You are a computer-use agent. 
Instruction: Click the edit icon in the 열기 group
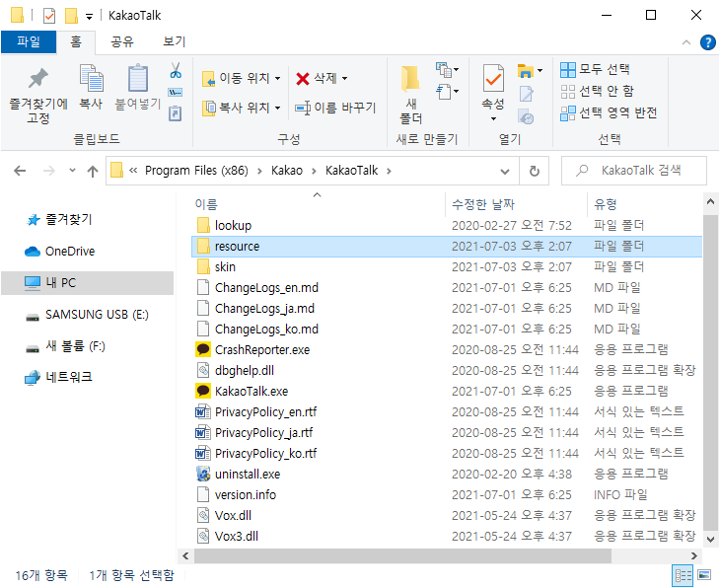527,94
